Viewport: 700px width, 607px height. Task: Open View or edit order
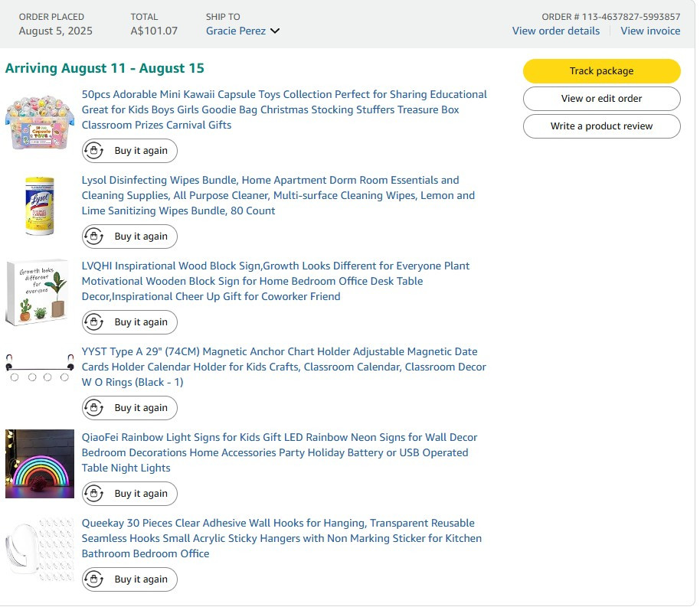click(x=601, y=99)
